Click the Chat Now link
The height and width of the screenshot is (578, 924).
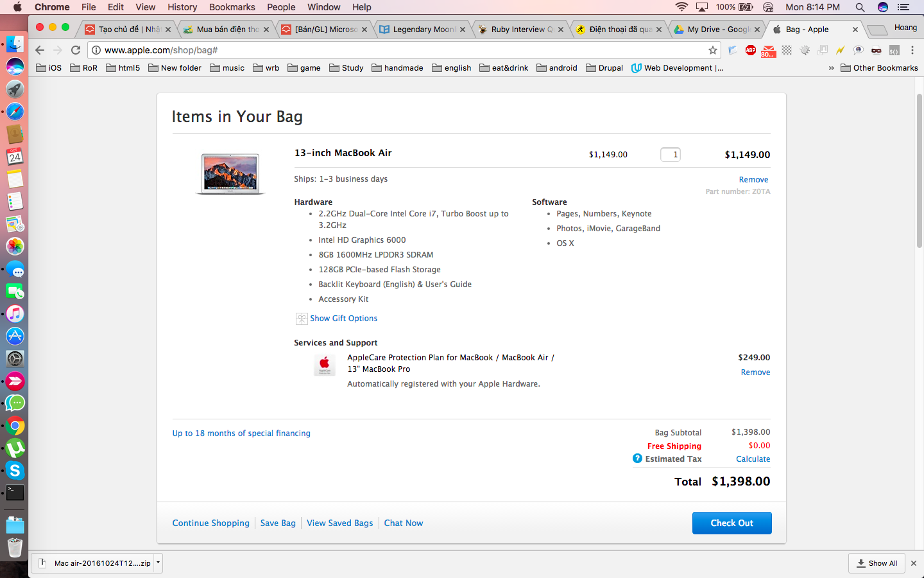pos(404,523)
